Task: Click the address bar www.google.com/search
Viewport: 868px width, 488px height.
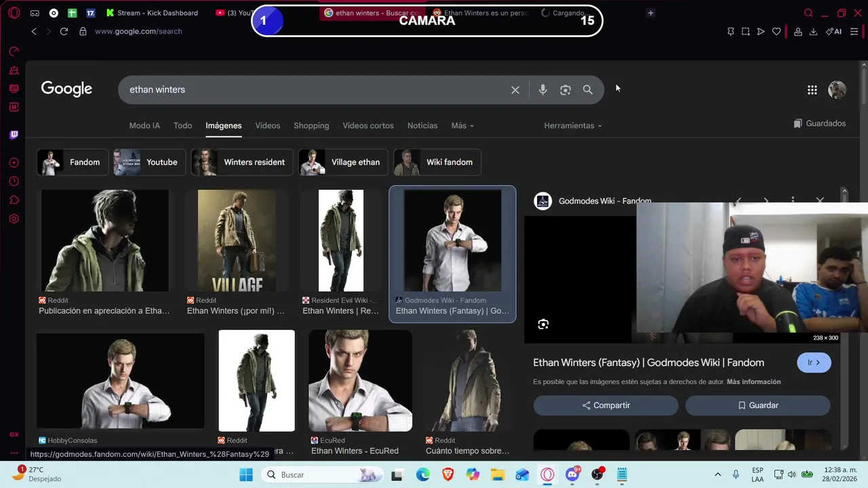Action: coord(138,31)
